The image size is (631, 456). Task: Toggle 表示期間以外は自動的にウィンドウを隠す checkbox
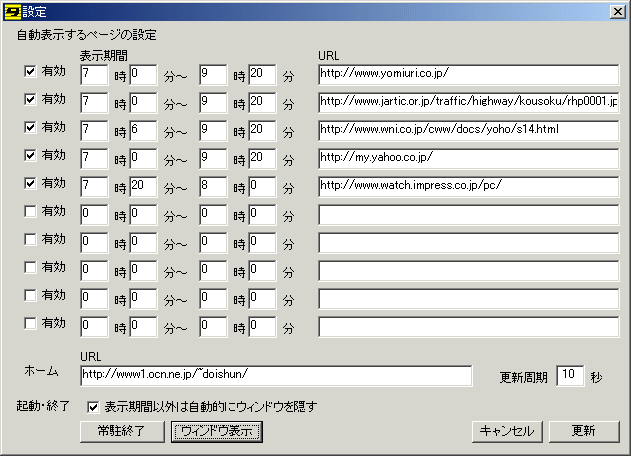pos(93,407)
